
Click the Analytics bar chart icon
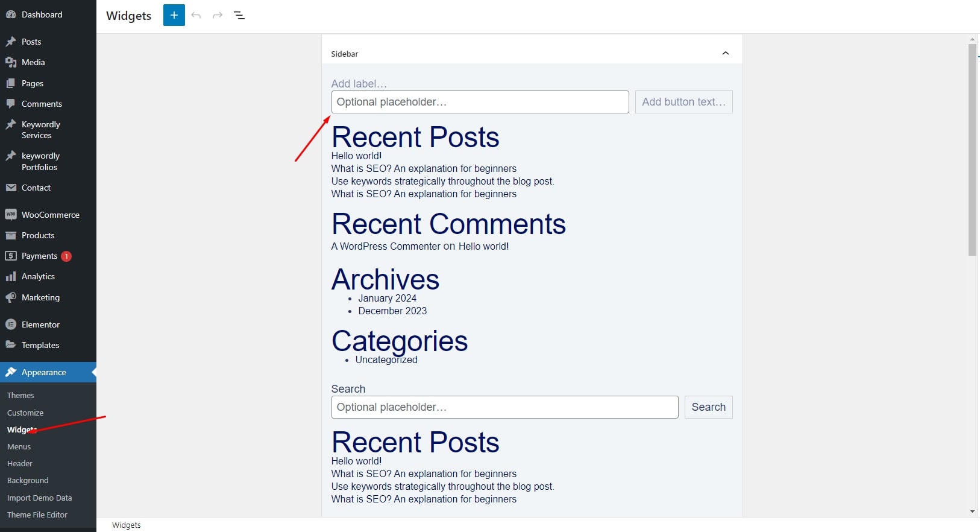(11, 276)
